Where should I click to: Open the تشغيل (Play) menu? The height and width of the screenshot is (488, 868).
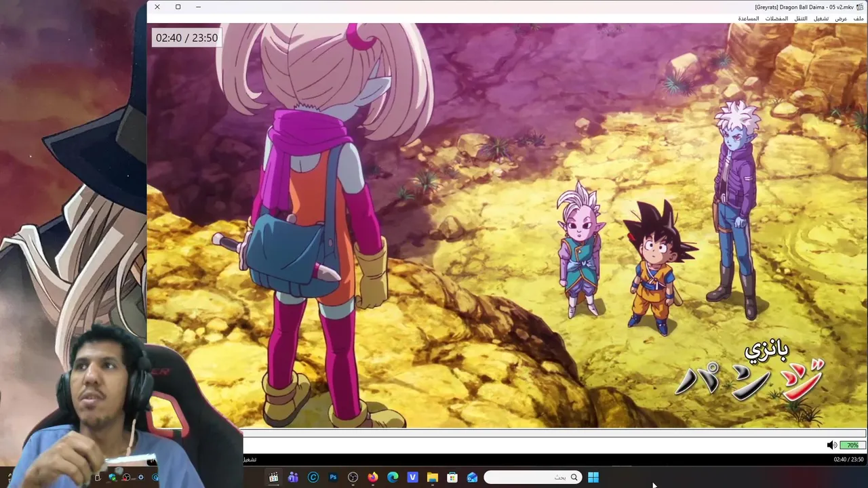click(x=821, y=18)
